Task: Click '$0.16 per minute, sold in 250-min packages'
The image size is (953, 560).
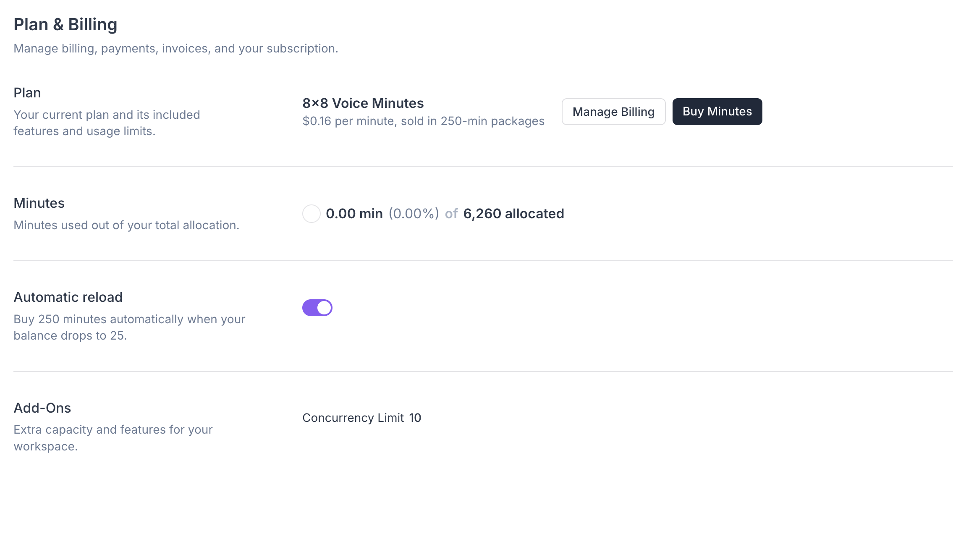Action: [x=423, y=121]
